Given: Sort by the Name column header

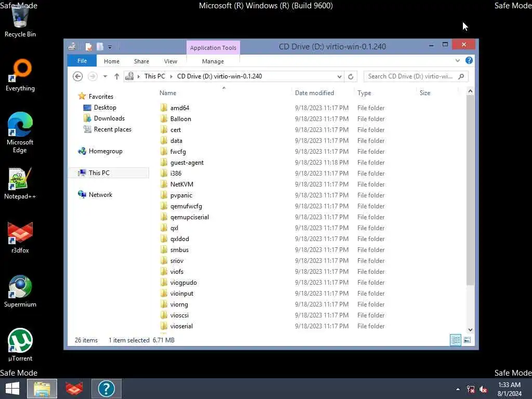Looking at the screenshot, I should click(168, 93).
